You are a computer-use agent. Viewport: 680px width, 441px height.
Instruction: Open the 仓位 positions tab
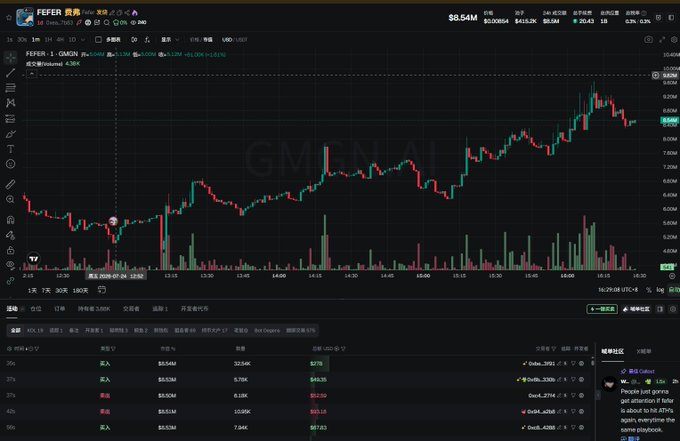36,309
